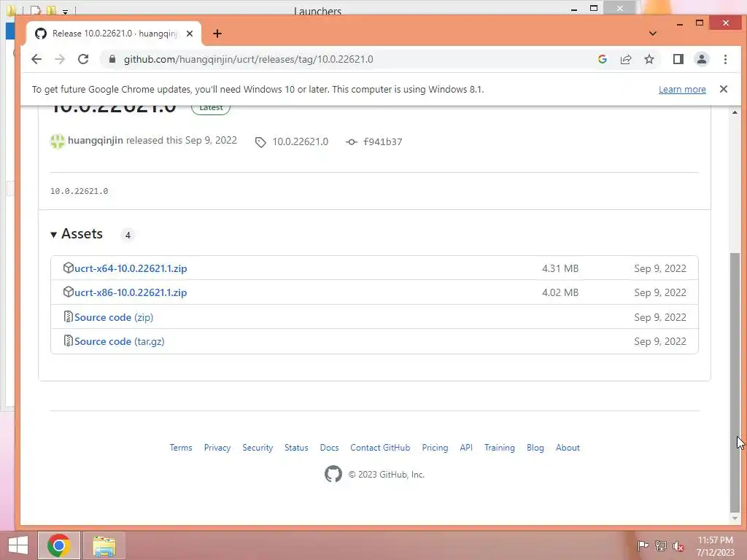Screen dimensions: 747x560
Task: Open Chrome three-dot menu
Action: pos(725,59)
